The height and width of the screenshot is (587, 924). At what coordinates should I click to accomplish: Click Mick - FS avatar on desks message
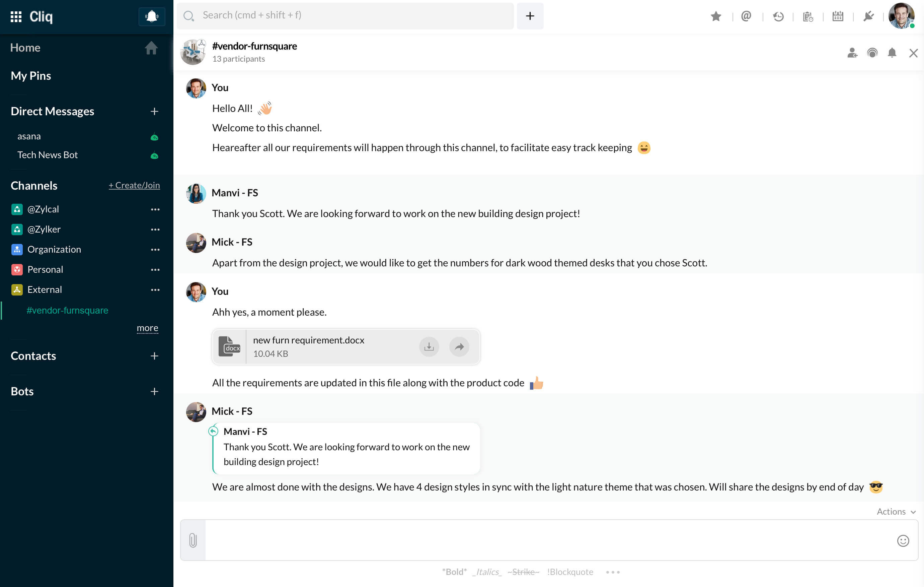pos(196,243)
